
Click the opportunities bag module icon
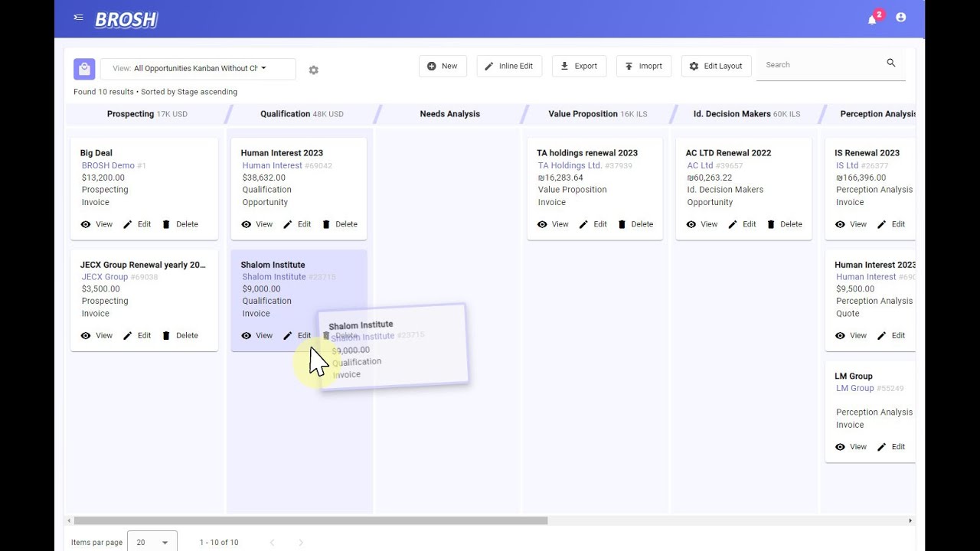click(x=84, y=69)
